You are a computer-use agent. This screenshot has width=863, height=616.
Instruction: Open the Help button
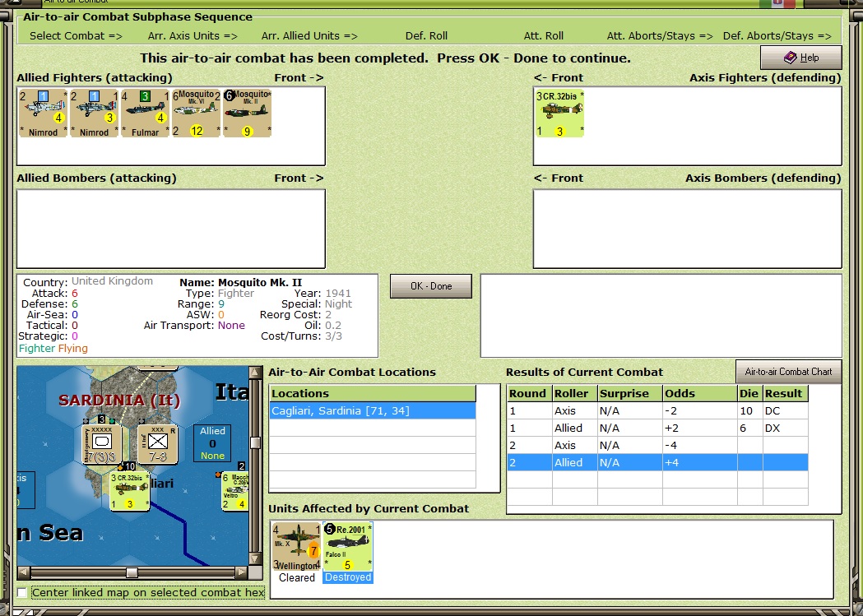click(800, 58)
